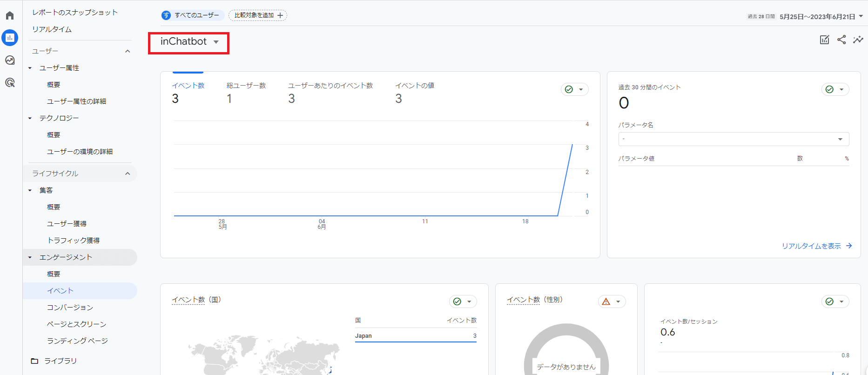Open 概要 under エンゲージメント
Image resolution: width=868 pixels, height=375 pixels.
coord(54,274)
